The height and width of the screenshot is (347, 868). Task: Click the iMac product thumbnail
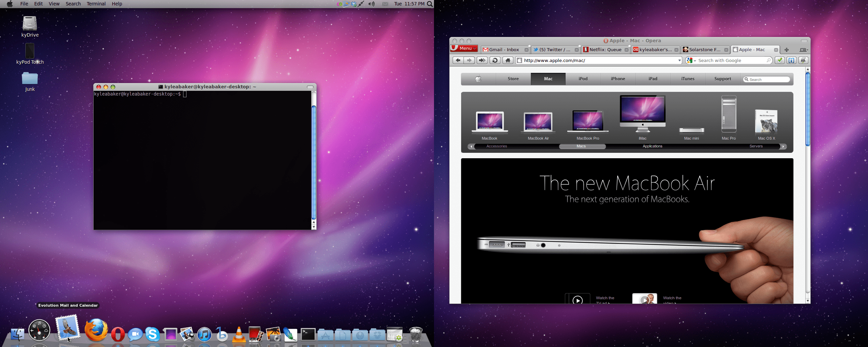tap(643, 118)
